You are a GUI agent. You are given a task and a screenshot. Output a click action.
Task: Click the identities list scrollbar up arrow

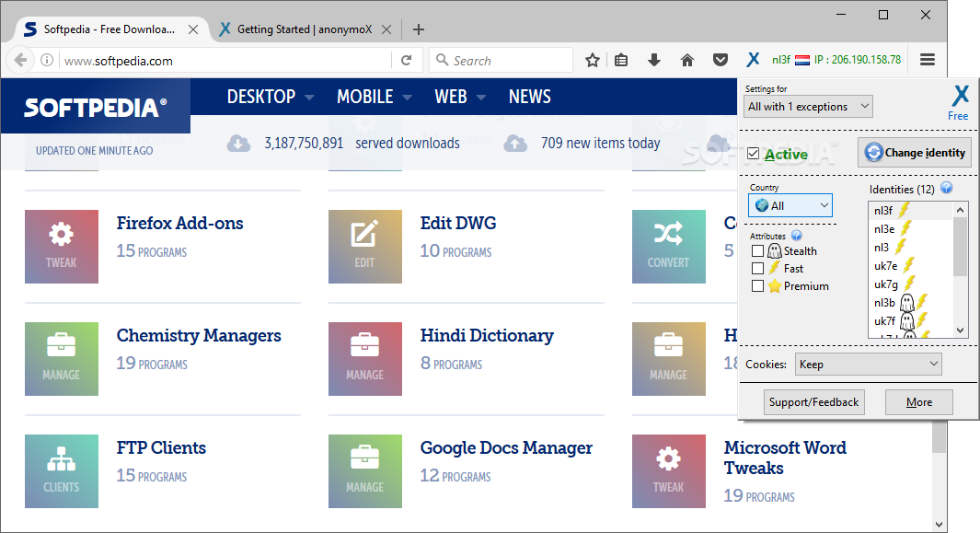960,210
